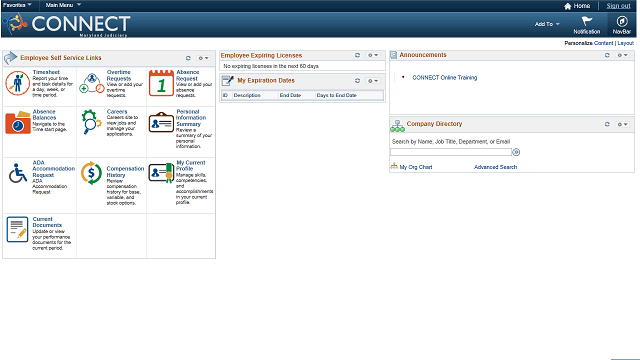Image resolution: width=640 pixels, height=360 pixels.
Task: Open the Personalize Layout link
Action: pyautogui.click(x=625, y=43)
